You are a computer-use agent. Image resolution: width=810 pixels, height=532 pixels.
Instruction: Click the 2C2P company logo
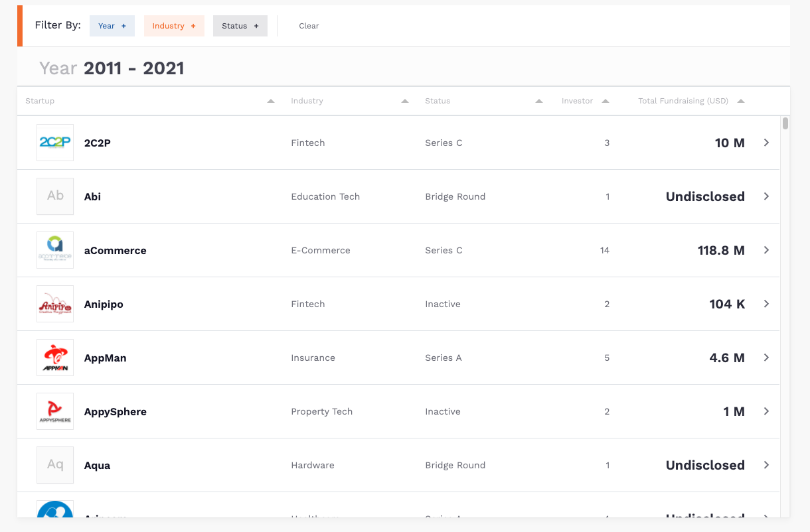(x=55, y=143)
